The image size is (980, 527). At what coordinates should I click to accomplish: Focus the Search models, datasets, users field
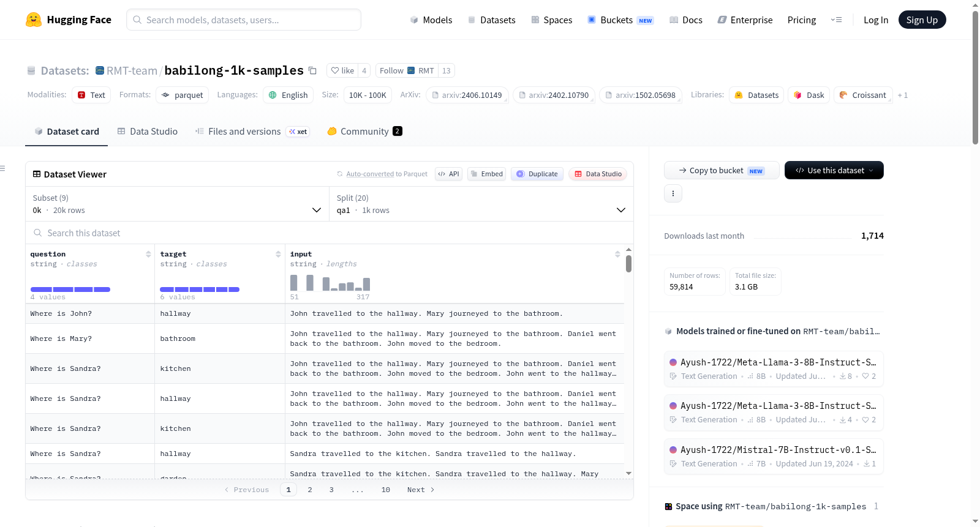(244, 20)
